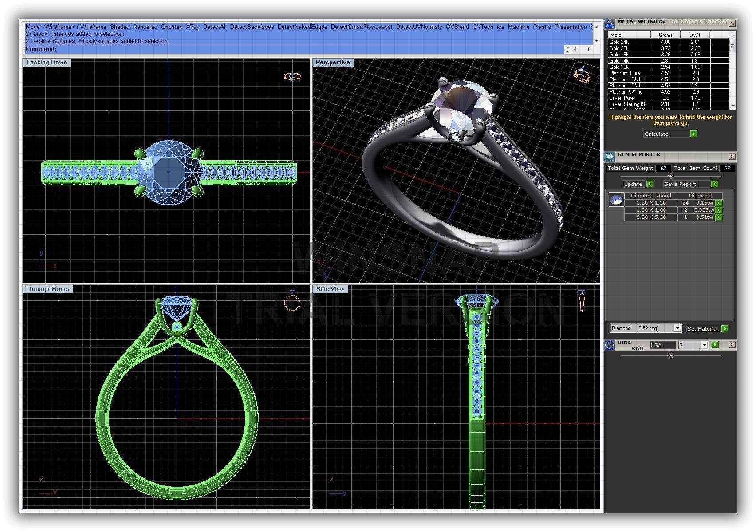Click the Ring Rail blue ring icon
Viewport: 756px width, 532px height.
610,345
